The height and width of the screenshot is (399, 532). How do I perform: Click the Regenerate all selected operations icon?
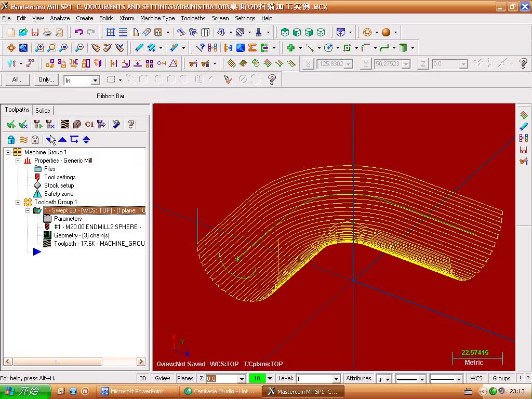tap(38, 125)
